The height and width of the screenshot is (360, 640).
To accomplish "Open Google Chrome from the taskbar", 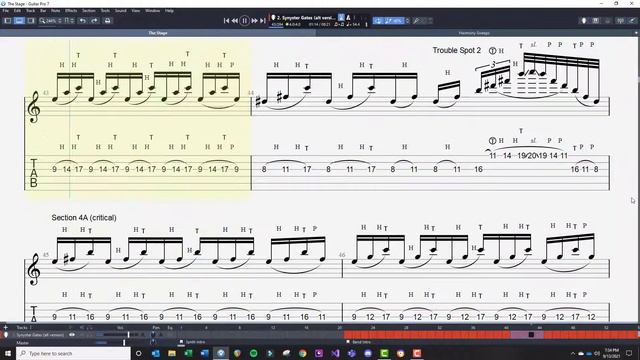I will click(302, 353).
